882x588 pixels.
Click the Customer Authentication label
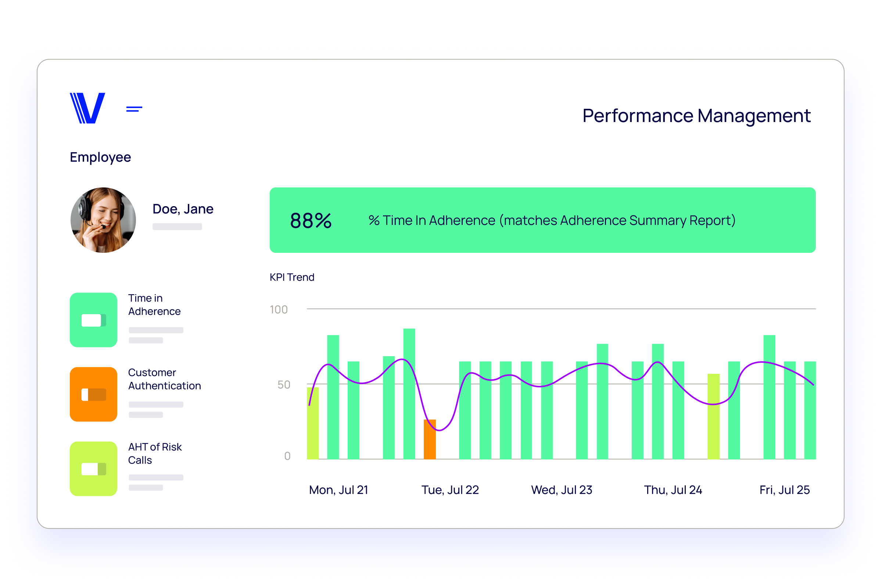point(165,379)
